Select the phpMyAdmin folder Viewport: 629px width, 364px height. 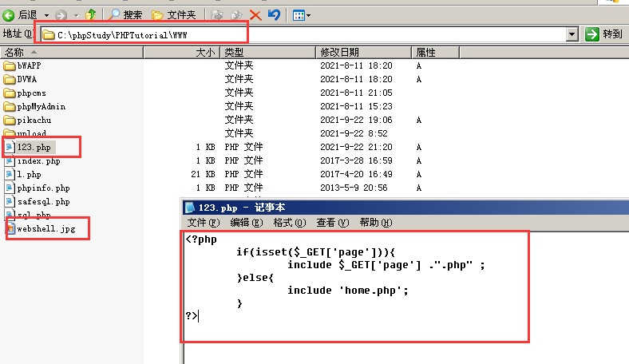coord(41,106)
